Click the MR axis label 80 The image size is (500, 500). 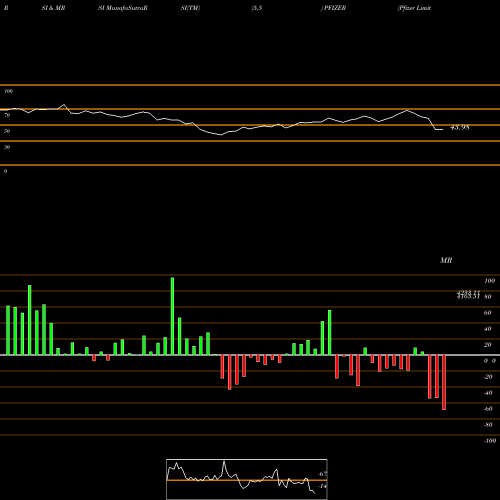pos(487,297)
